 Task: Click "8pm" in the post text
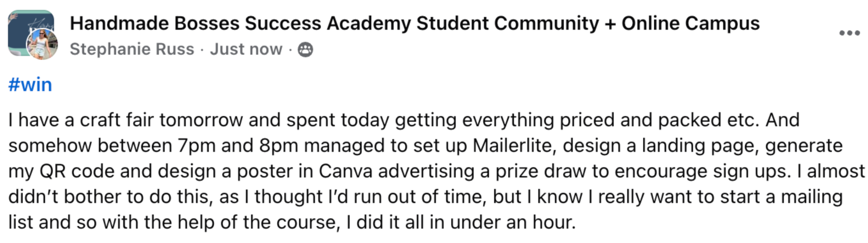coord(278,146)
